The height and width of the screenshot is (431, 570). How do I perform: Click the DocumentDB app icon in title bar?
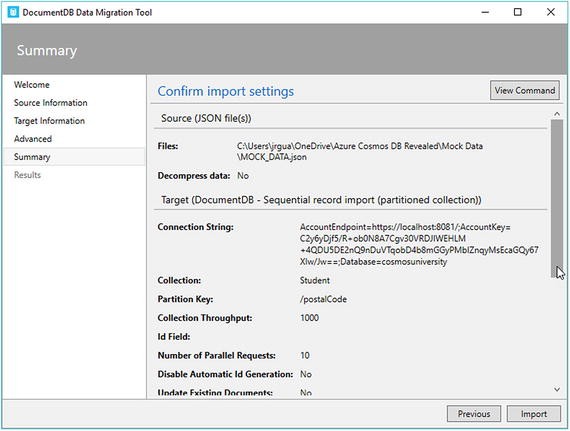[13, 12]
